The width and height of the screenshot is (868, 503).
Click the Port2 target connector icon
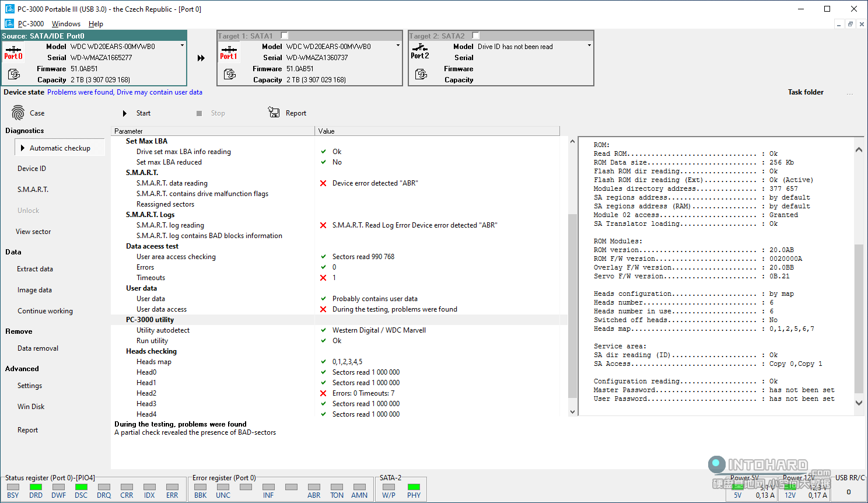[x=420, y=52]
